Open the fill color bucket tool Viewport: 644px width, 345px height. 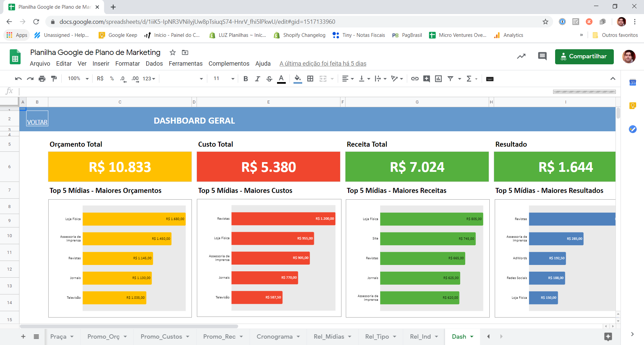(x=298, y=79)
